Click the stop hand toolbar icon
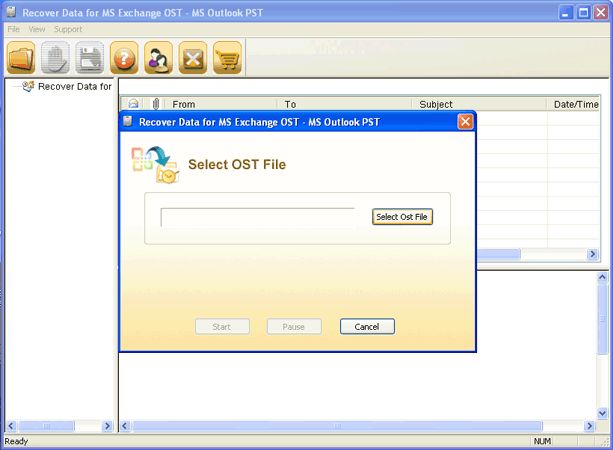Screen dimensions: 613x450 56,58
